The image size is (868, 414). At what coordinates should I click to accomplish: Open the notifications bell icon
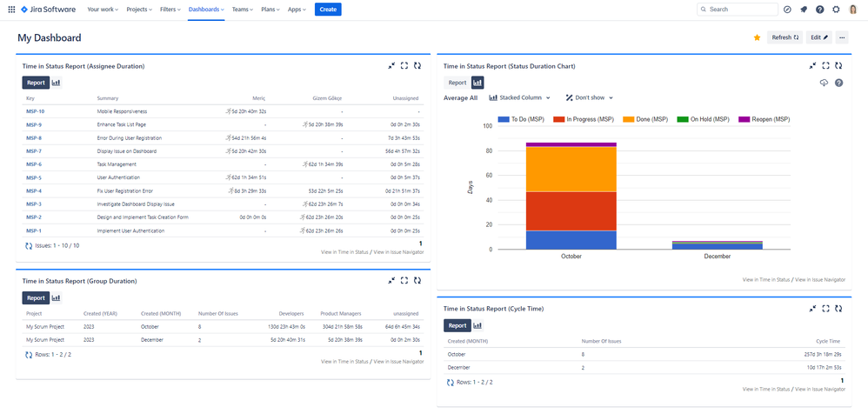tap(804, 10)
